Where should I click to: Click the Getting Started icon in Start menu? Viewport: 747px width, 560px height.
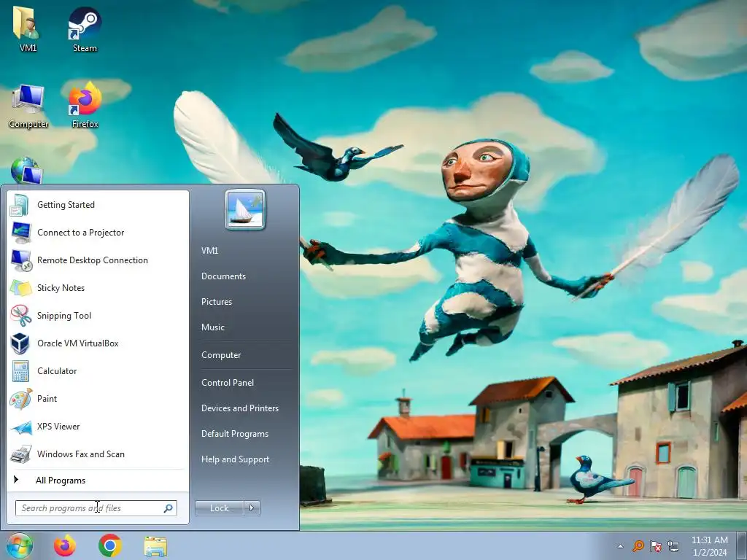coord(20,205)
